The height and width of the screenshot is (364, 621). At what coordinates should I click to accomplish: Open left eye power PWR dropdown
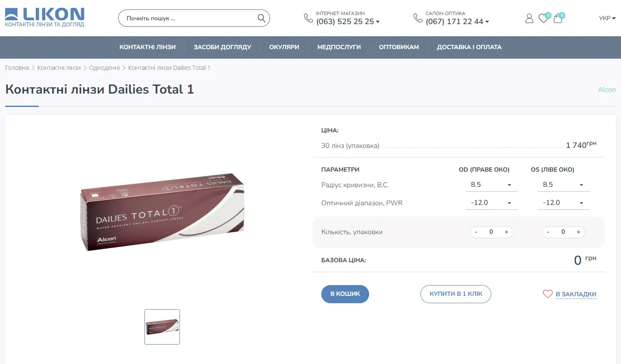click(563, 203)
